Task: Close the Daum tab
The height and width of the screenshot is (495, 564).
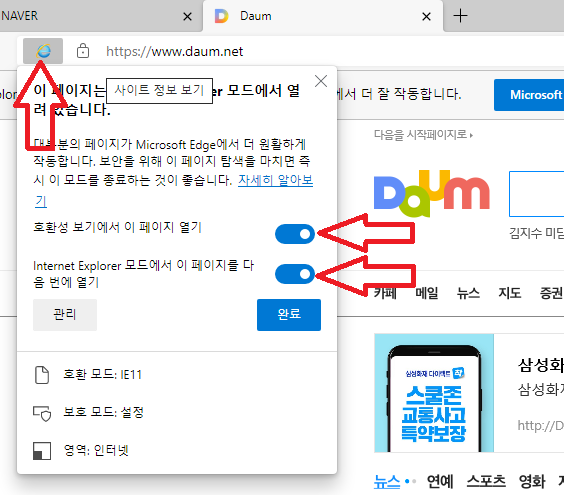Action: pyautogui.click(x=426, y=16)
